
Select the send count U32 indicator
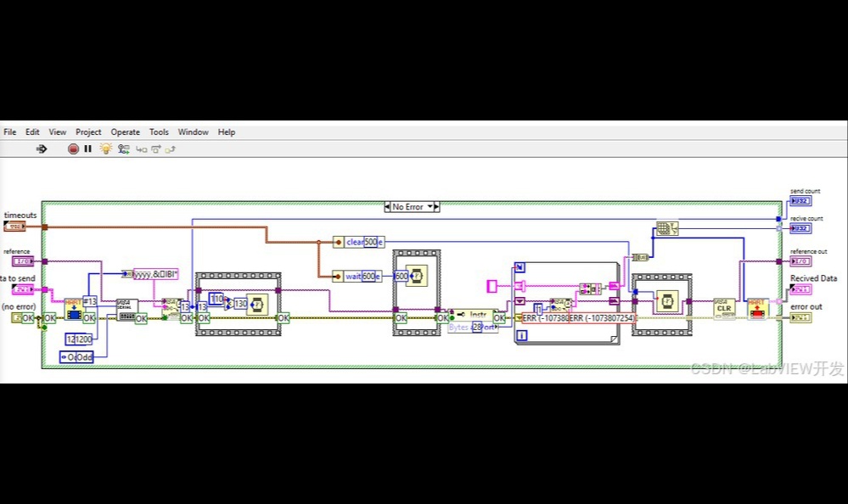(x=800, y=201)
